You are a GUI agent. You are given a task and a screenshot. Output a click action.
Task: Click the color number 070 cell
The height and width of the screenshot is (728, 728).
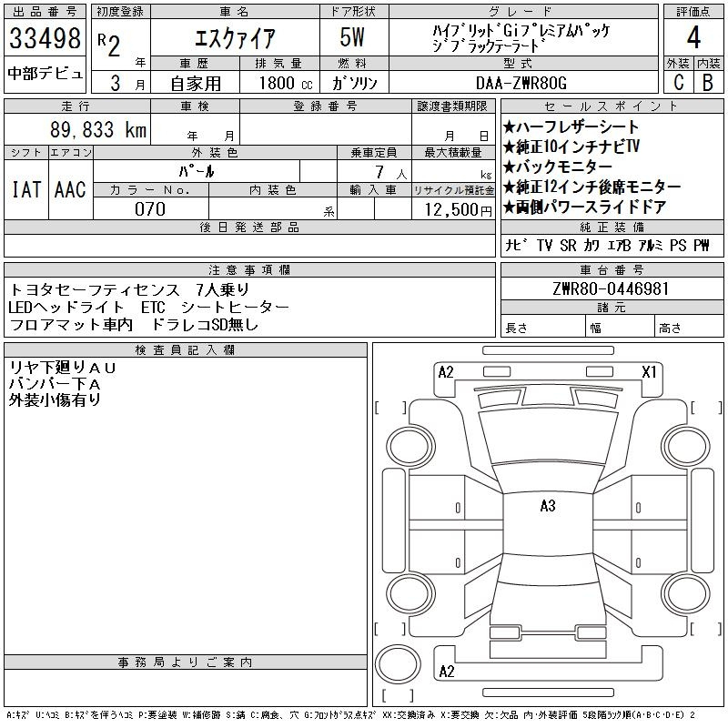[x=150, y=209]
